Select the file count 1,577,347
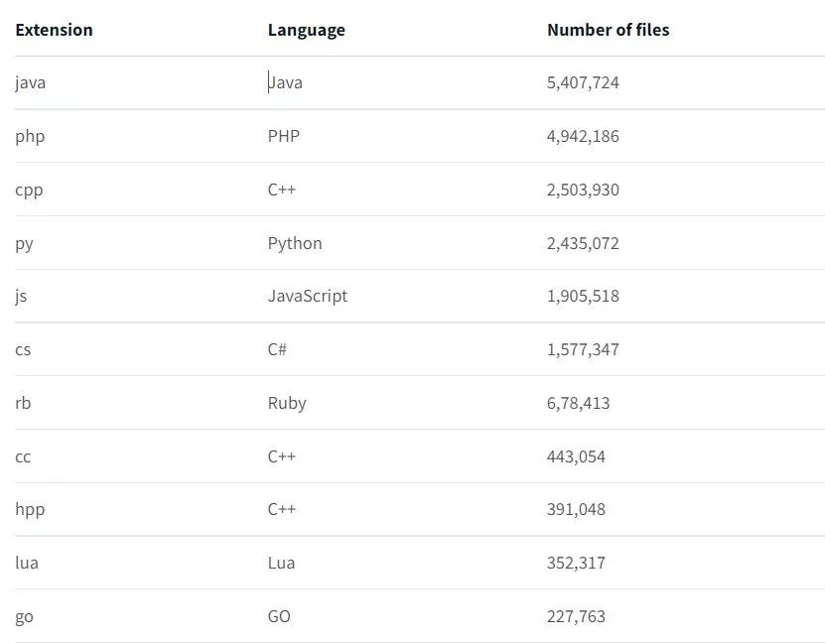This screenshot has height=644, width=825. pyautogui.click(x=583, y=349)
